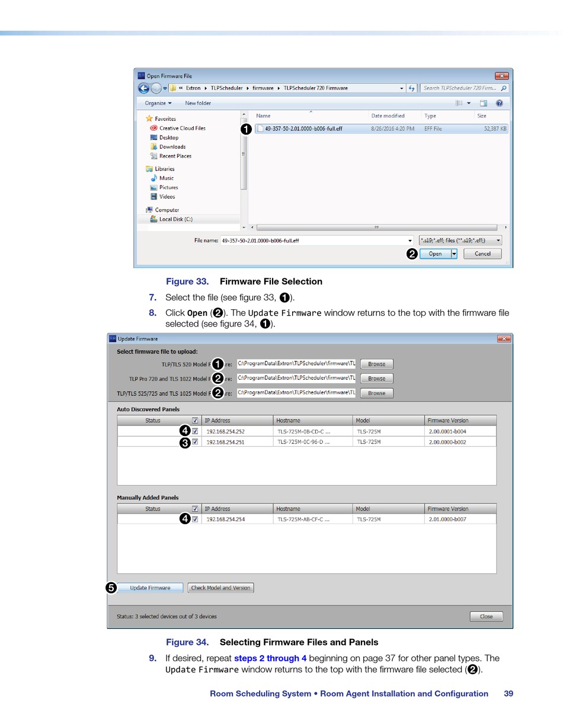
Task: Uncheck manually added panel 192.168.254.254
Action: [195, 519]
